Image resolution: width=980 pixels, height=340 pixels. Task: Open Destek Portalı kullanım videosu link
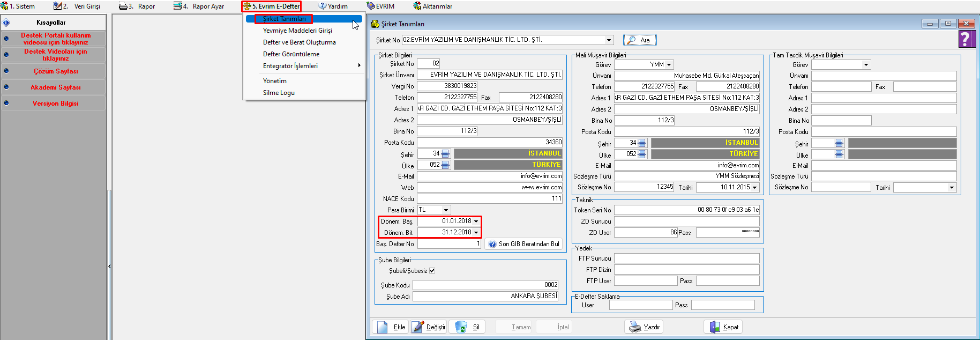(56, 39)
